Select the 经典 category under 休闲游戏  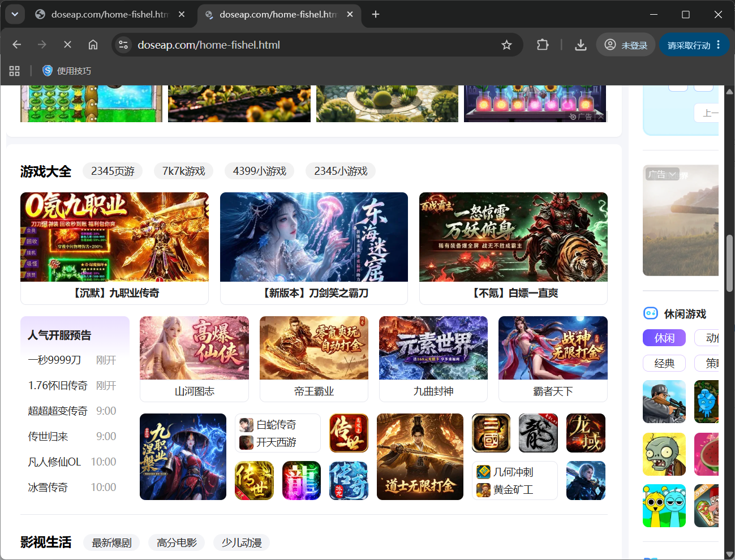664,363
